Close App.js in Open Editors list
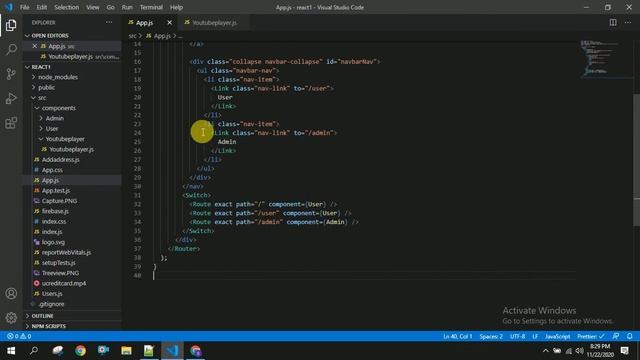Image resolution: width=640 pixels, height=360 pixels. (x=35, y=46)
